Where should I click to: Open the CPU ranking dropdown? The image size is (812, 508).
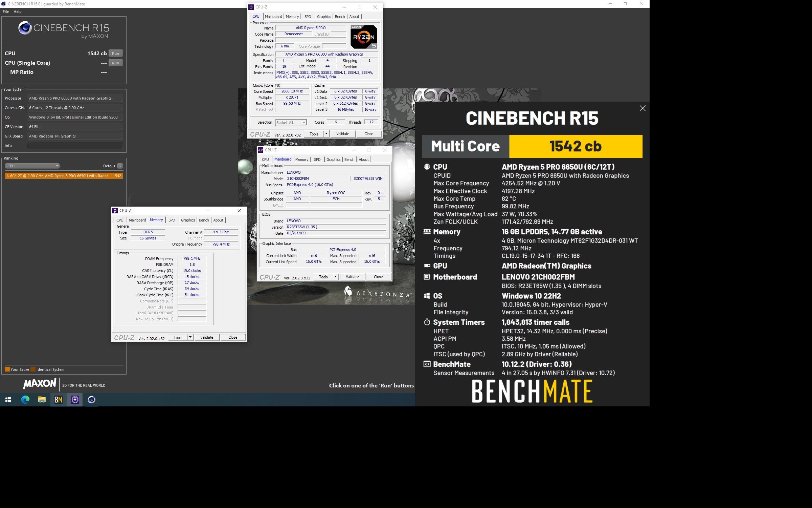tap(32, 166)
